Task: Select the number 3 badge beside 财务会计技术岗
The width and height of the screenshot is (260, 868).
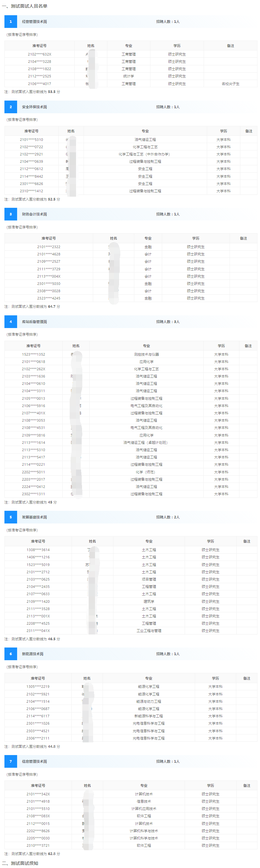Action: [x=11, y=214]
